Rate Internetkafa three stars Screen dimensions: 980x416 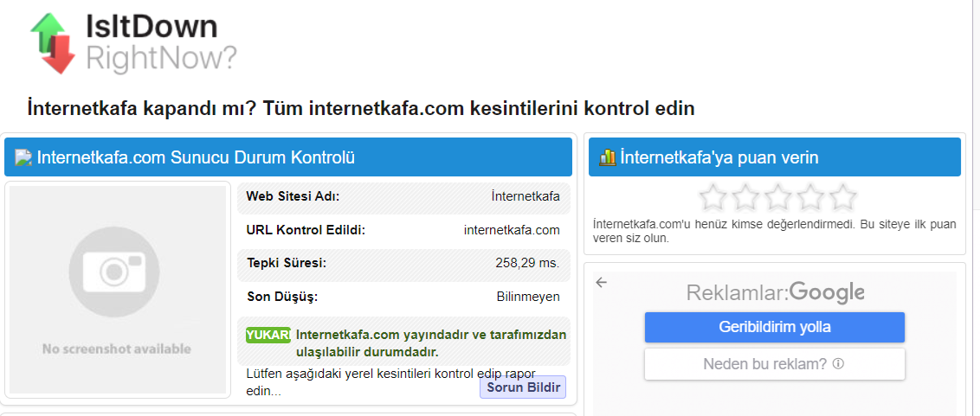[778, 198]
